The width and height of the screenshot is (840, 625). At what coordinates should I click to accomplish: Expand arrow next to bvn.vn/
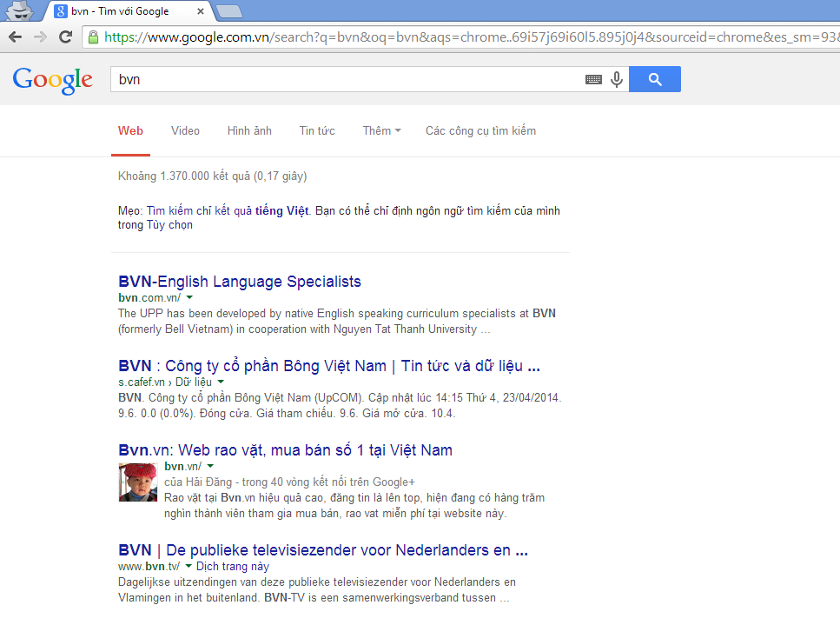point(210,466)
